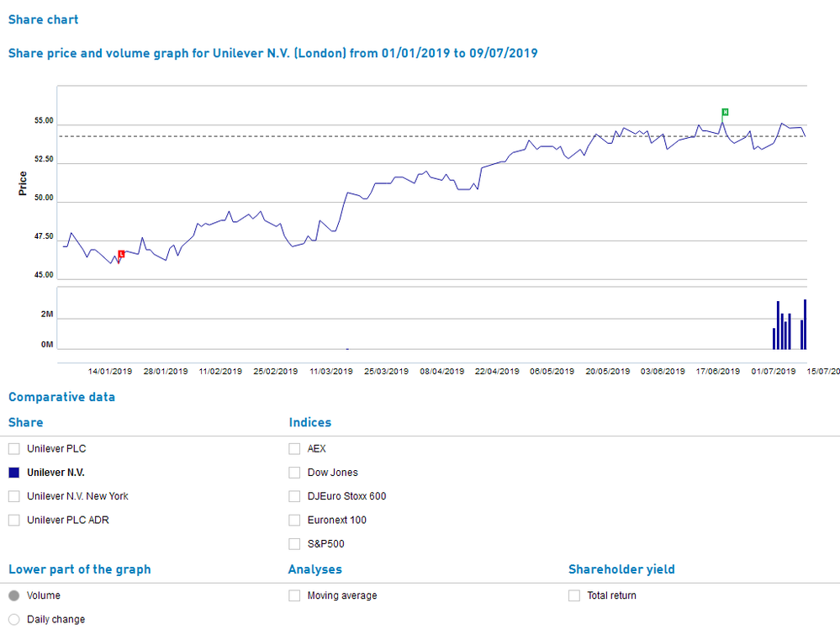840x640 pixels.
Task: Check the Euronext 100 index box
Action: (294, 520)
